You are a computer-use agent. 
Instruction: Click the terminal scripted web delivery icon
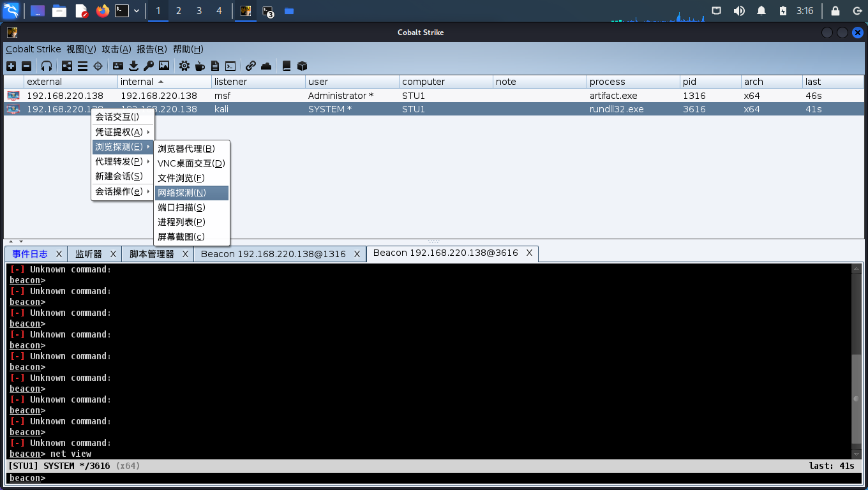tap(230, 66)
